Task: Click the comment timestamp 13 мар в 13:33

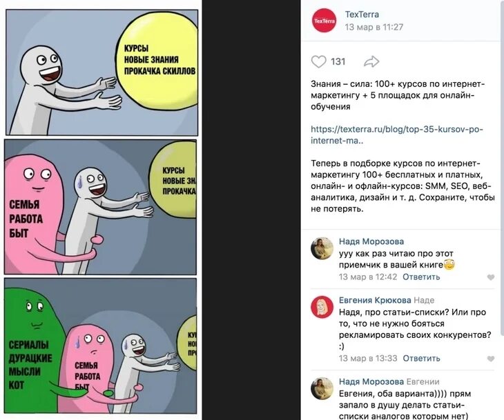Action: [368, 359]
